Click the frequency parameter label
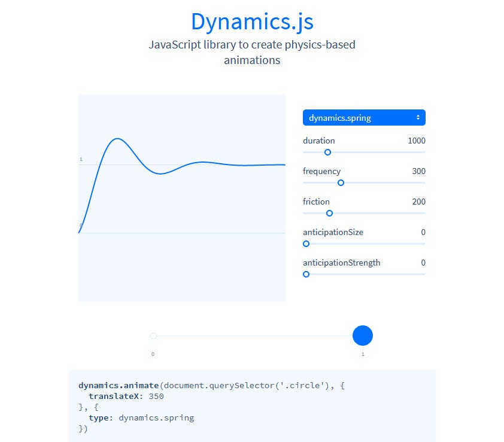 (323, 171)
